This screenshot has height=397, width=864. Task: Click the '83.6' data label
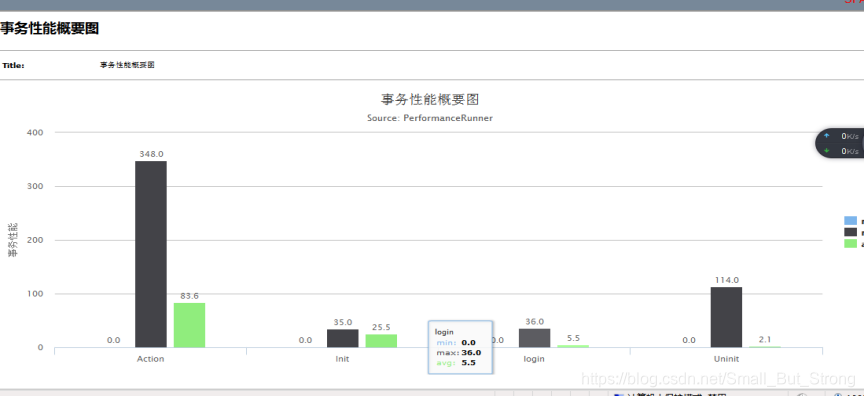[x=190, y=296]
